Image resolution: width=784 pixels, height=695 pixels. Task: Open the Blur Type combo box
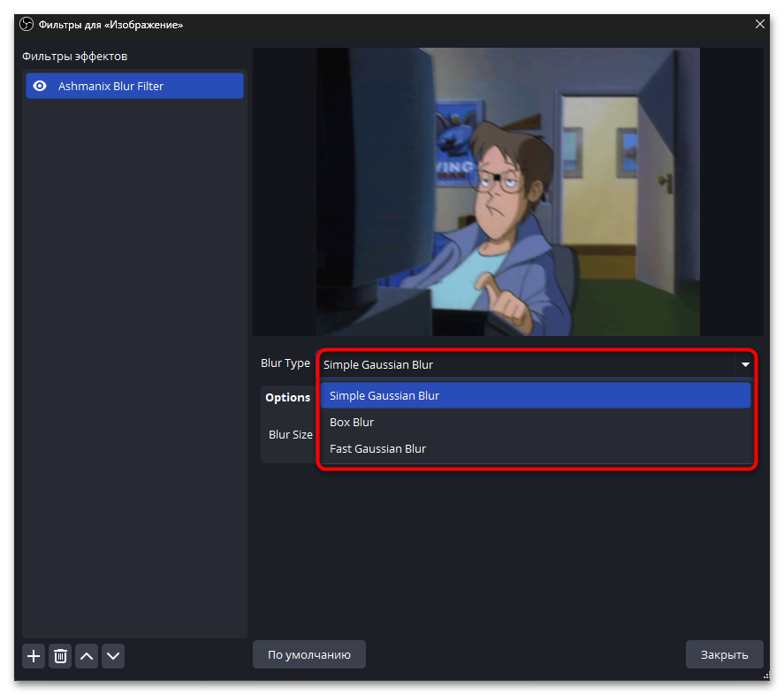pyautogui.click(x=537, y=365)
